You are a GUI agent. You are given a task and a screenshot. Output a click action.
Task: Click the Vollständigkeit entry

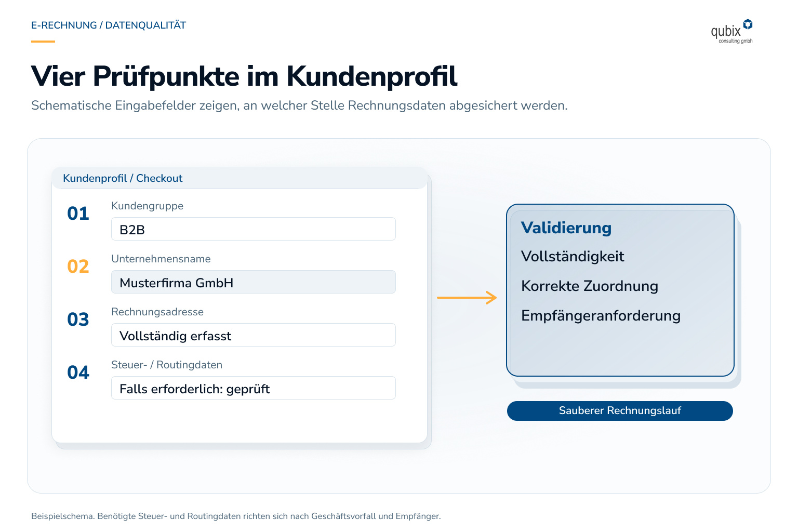tap(573, 257)
